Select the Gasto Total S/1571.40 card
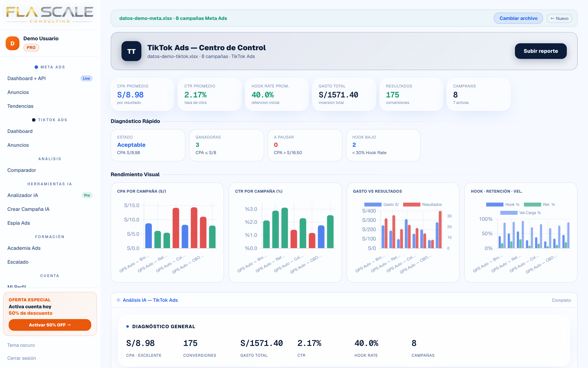Screen dimensions: 588x368 [x=344, y=94]
